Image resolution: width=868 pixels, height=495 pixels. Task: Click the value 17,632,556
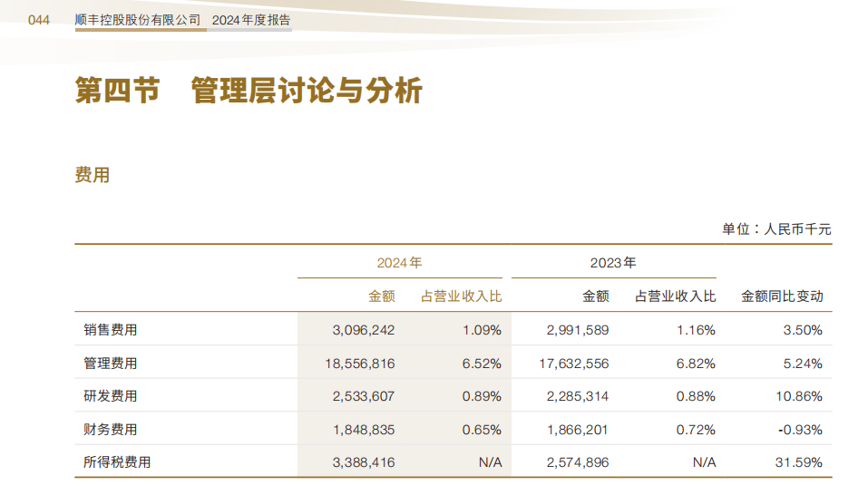coord(574,364)
